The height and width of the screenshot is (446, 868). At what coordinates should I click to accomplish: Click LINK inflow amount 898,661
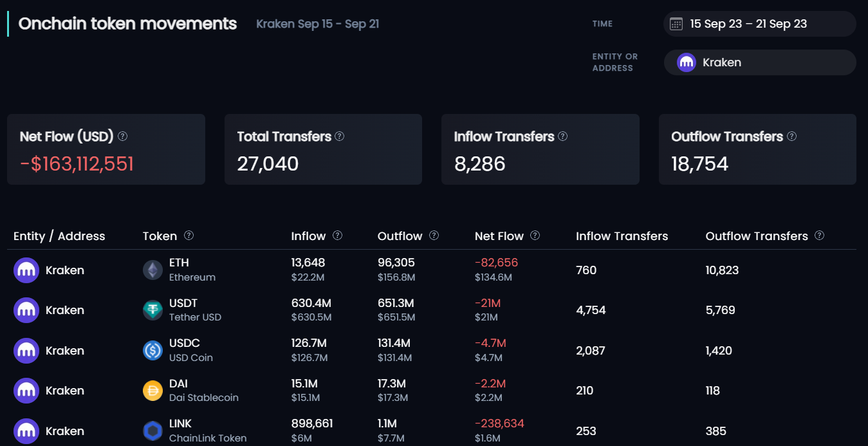[312, 423]
